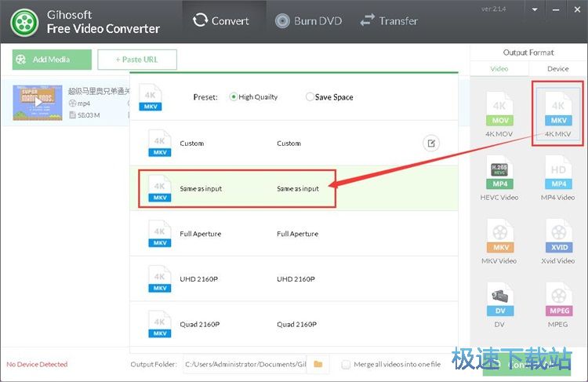Select the 4K MOV output format
The image size is (588, 382).
[499, 115]
